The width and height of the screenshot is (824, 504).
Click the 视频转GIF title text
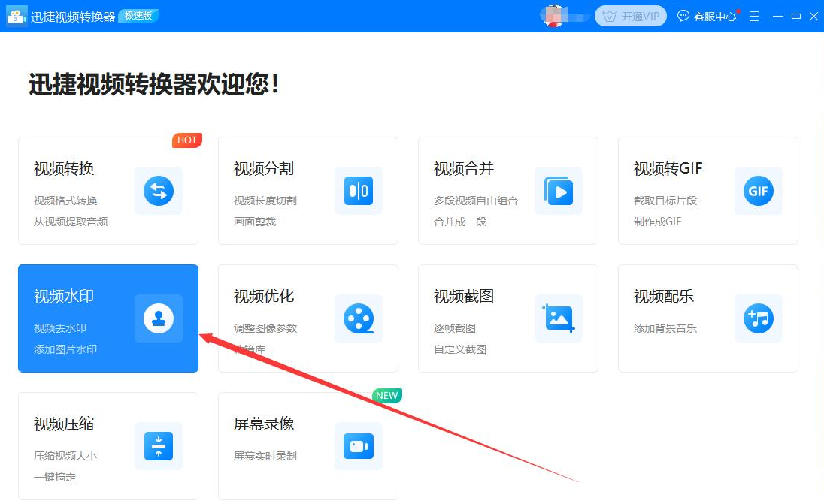click(x=668, y=168)
